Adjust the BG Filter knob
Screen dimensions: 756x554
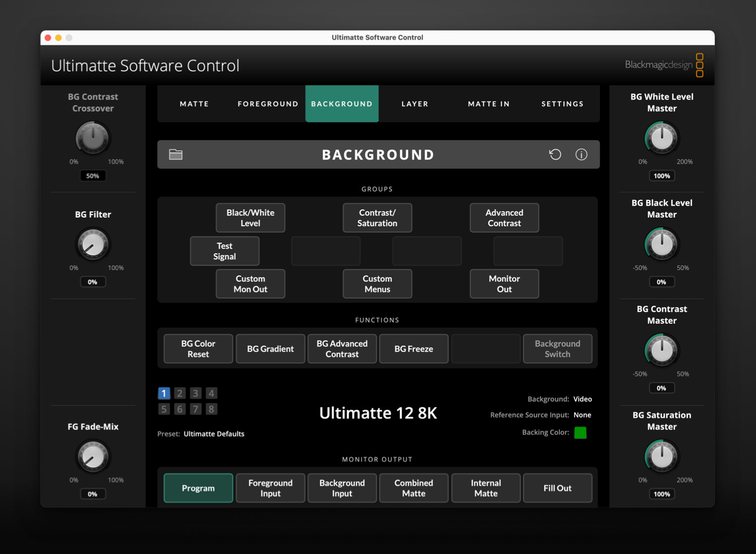(93, 245)
